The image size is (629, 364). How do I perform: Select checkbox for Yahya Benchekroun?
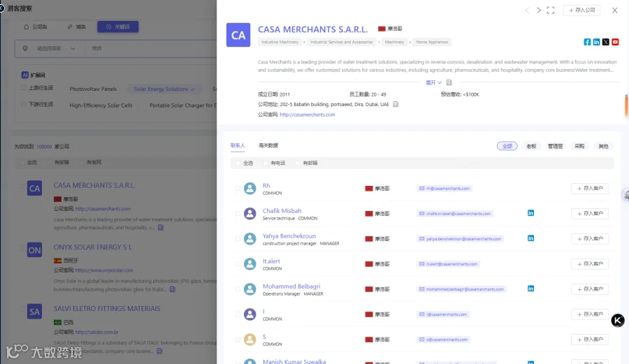[x=238, y=239]
